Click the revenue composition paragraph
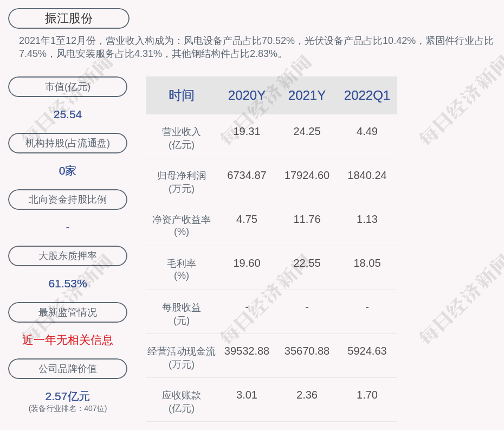504x430 pixels. [256, 47]
